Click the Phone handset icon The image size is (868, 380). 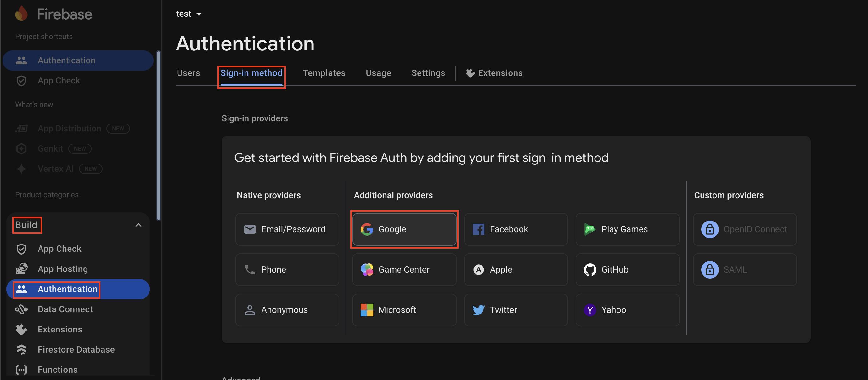pyautogui.click(x=250, y=270)
